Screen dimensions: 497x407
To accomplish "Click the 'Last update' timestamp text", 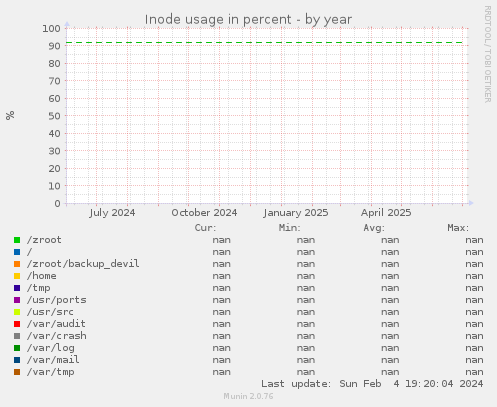I will coord(372,384).
